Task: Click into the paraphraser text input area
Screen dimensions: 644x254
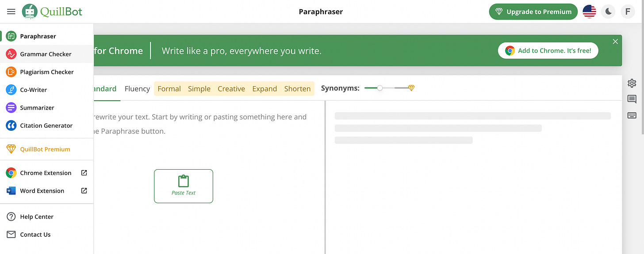Action: point(209,177)
